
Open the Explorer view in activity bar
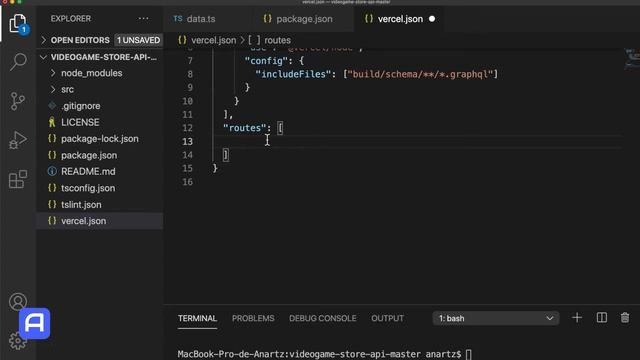click(18, 23)
